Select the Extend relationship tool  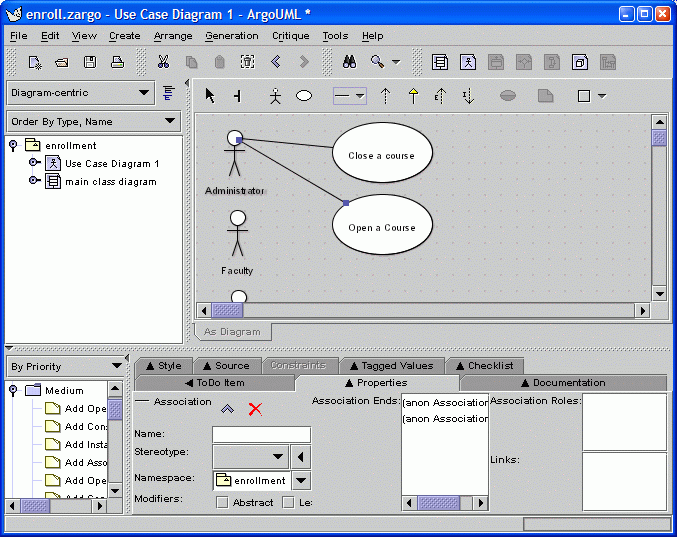pos(440,96)
